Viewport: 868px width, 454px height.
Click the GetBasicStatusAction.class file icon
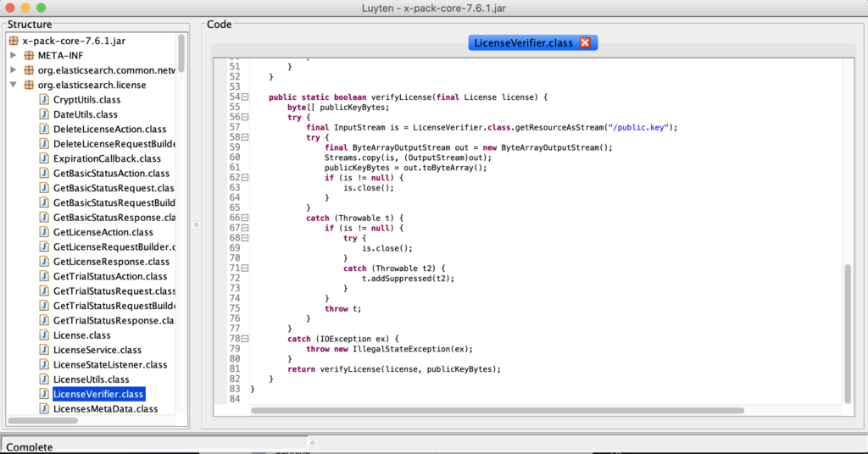[x=44, y=173]
